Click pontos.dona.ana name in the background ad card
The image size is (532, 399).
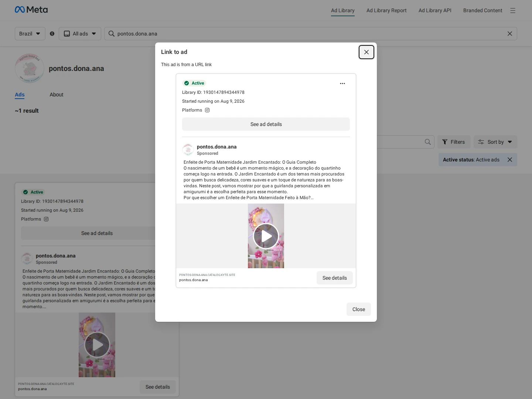coord(56,256)
